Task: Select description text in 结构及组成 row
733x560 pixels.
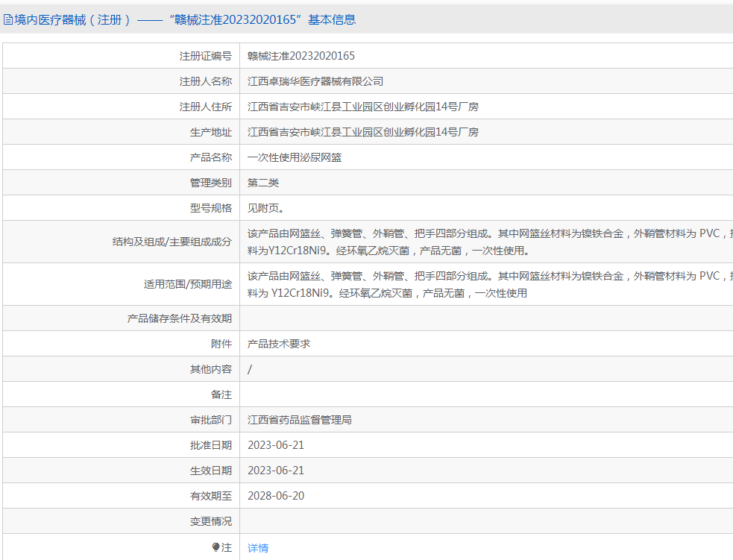Action: (x=490, y=242)
